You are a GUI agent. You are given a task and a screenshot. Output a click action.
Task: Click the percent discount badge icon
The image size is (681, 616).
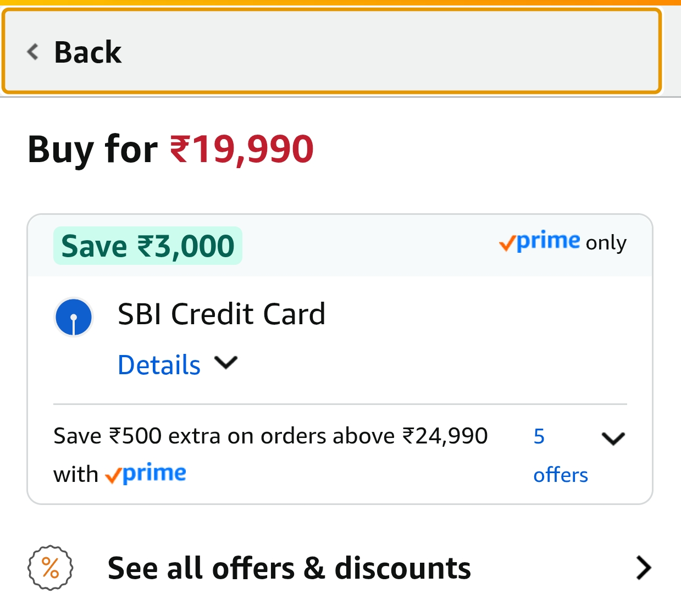tap(50, 568)
